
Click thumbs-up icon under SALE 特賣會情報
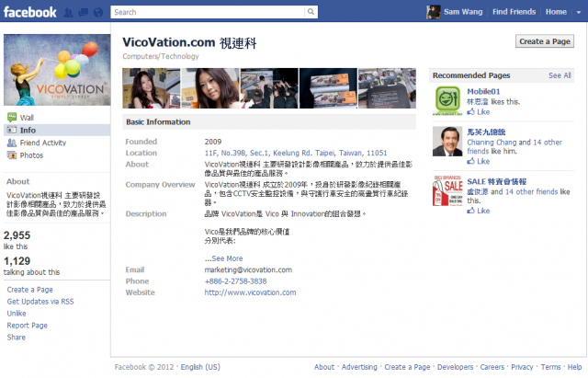(x=470, y=211)
